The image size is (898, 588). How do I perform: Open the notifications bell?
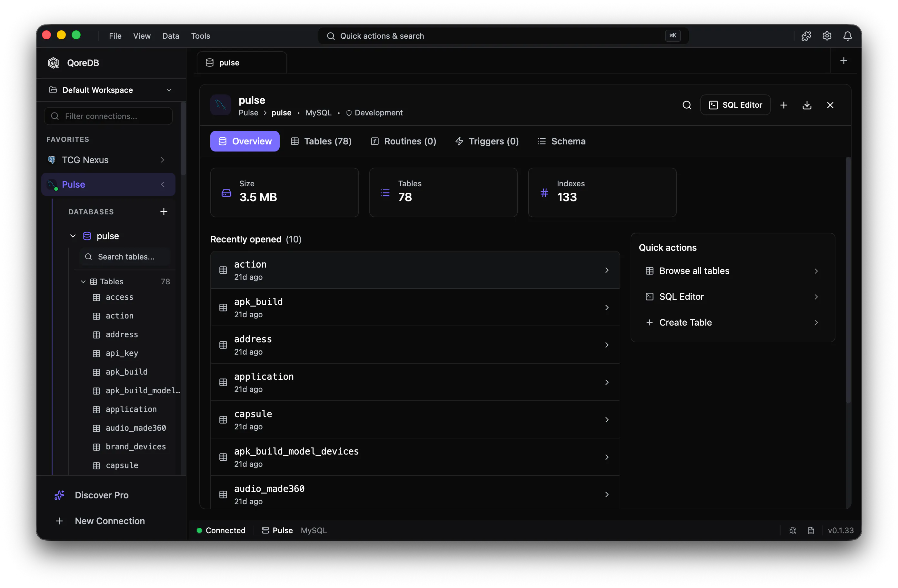847,36
